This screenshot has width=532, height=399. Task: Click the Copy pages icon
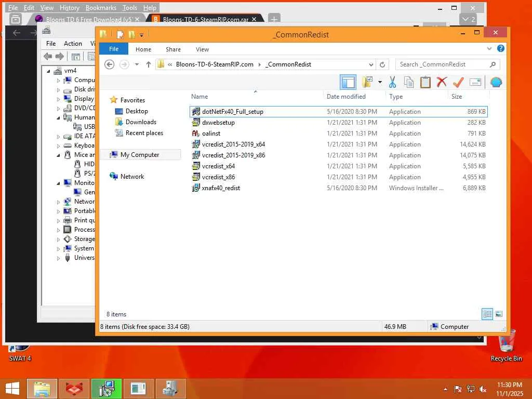[409, 82]
